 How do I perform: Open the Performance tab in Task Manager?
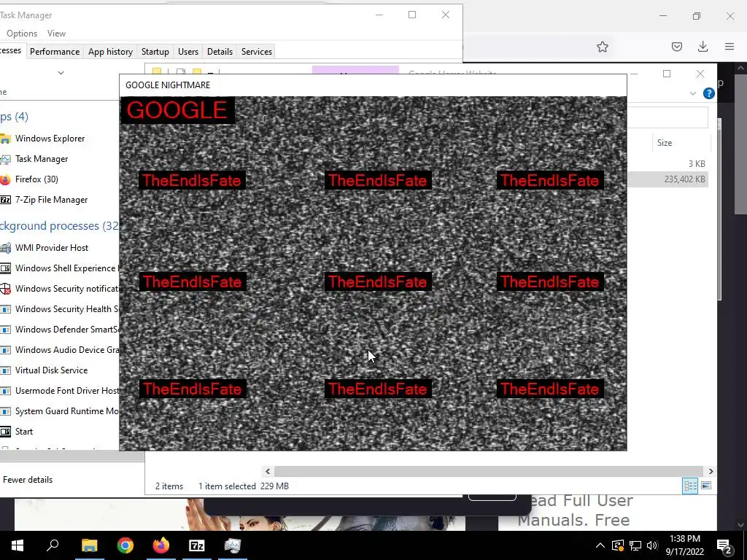pyautogui.click(x=54, y=52)
